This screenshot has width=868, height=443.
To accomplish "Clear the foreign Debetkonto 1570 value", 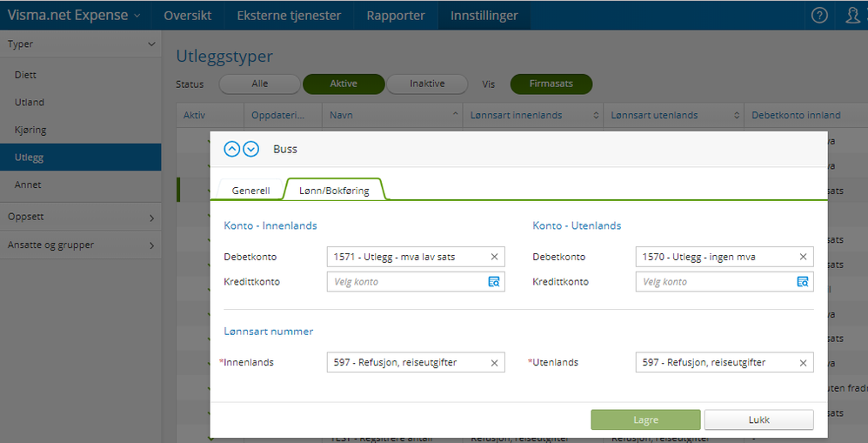I will 803,257.
